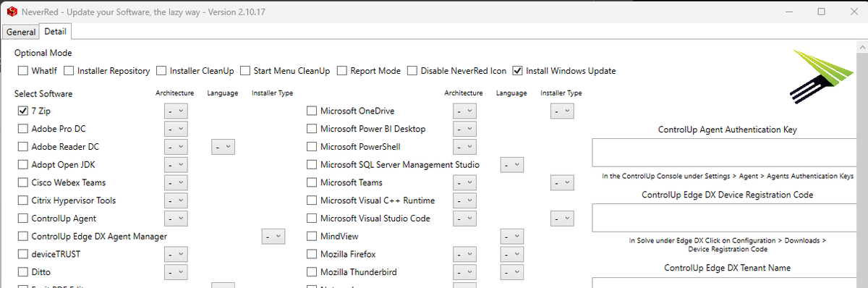This screenshot has height=288, width=868.
Task: Open Visual C++ Runtime architecture dropdown
Action: pyautogui.click(x=464, y=200)
